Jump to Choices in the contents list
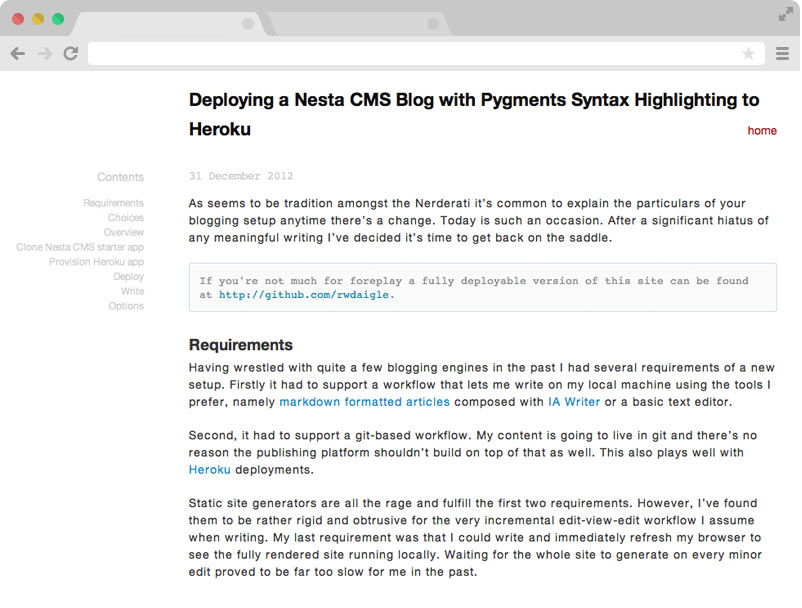Viewport: 802px width, 608px height. (126, 218)
